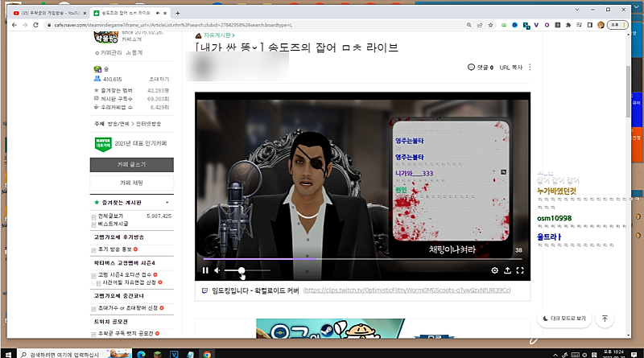Open the media control playlist icon
The image size is (644, 358).
[579, 25]
